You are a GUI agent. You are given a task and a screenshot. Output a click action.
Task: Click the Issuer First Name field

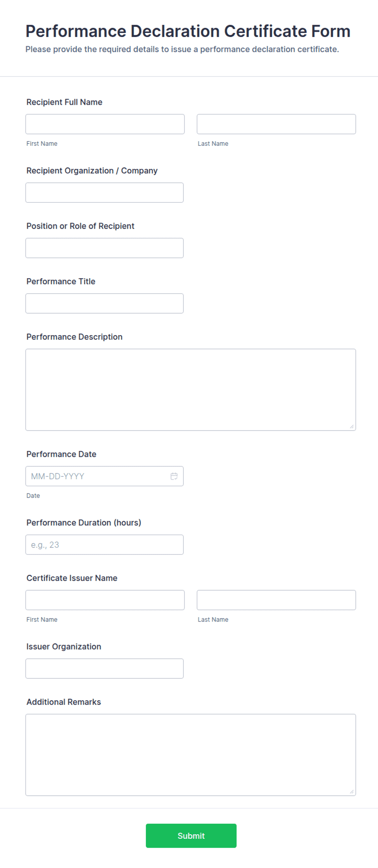click(x=105, y=600)
